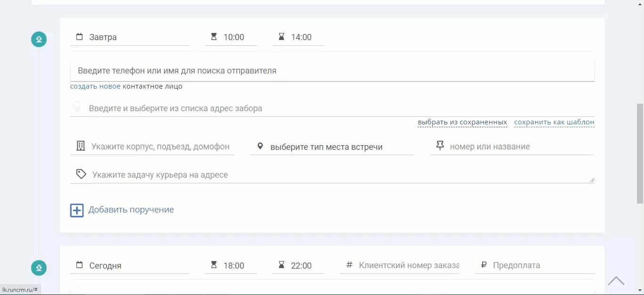Click hourglass icon beside 14:00
Viewport: 644px width, 295px height.
(281, 37)
